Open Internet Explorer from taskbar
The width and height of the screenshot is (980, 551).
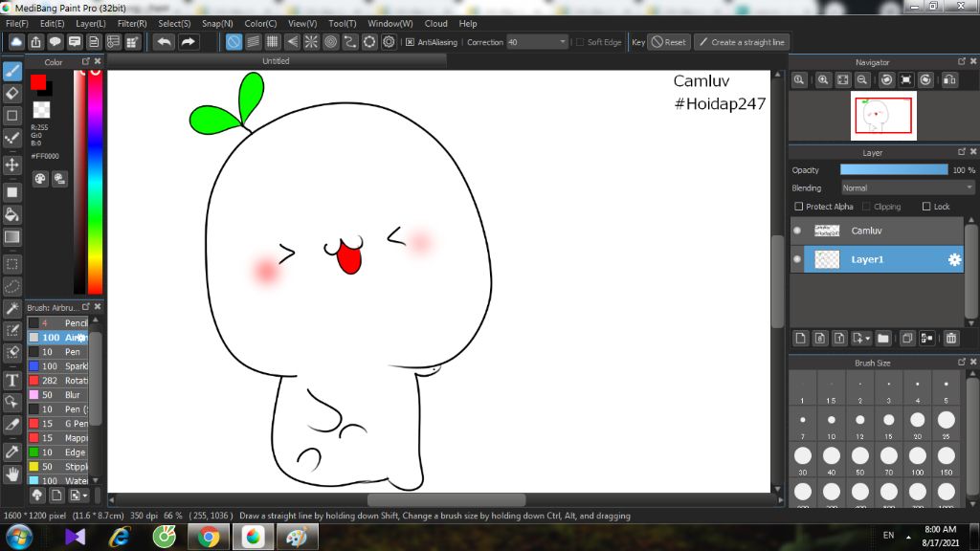tap(120, 538)
